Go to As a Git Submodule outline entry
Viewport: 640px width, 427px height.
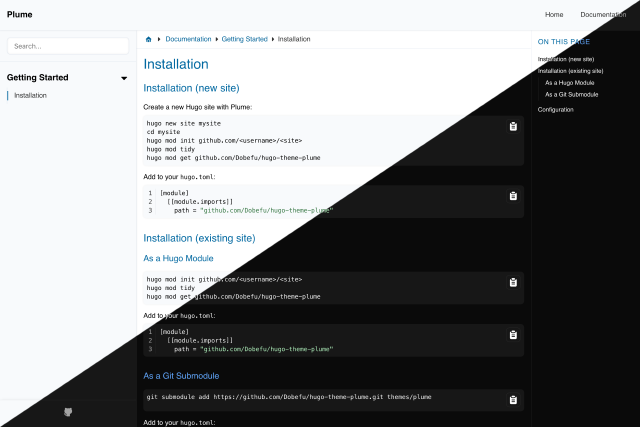572,94
